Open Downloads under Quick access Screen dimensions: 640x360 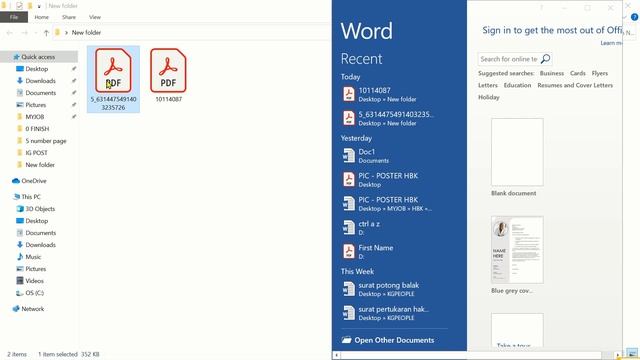click(x=40, y=81)
